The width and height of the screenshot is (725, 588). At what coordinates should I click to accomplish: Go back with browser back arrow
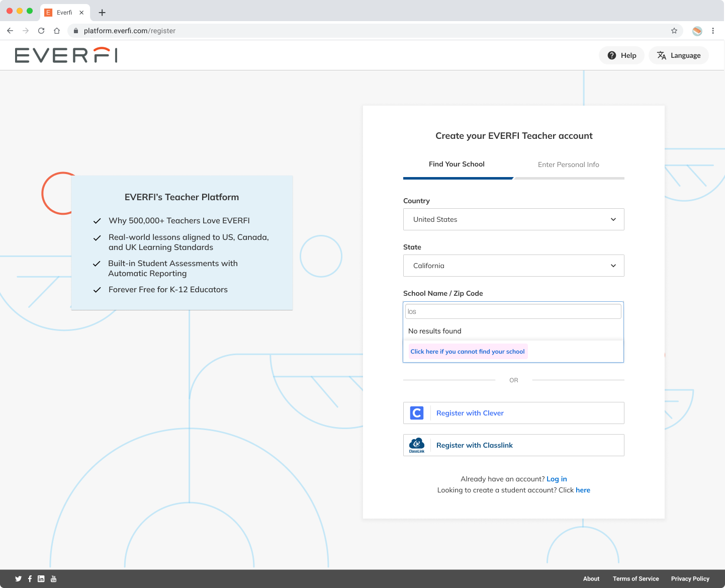[x=10, y=31]
